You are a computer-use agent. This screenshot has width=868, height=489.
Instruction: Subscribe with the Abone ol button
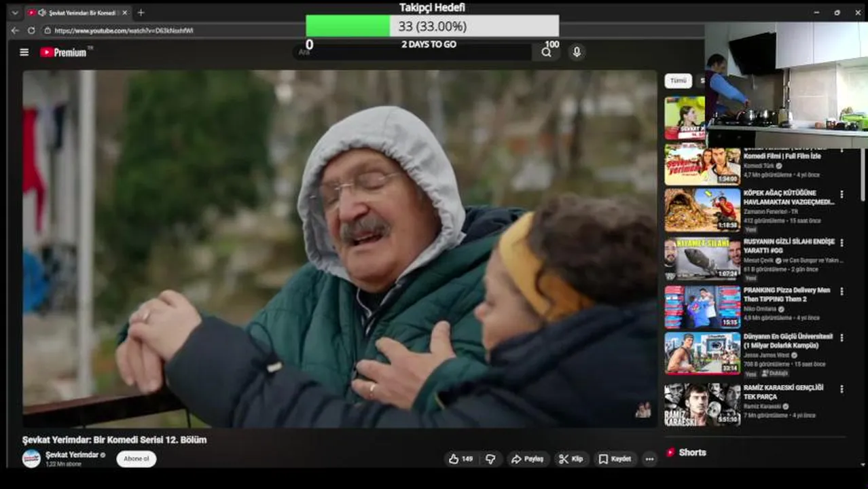click(x=136, y=459)
